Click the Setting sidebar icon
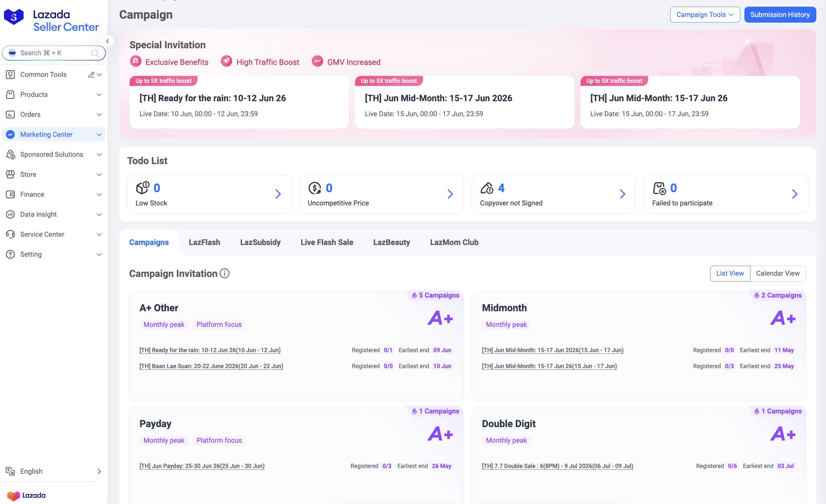Viewport: 826px width, 504px height. [10, 254]
